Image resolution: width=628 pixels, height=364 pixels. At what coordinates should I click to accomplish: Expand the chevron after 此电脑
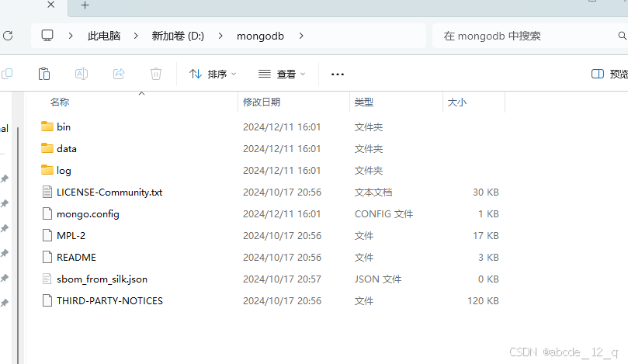click(x=136, y=36)
